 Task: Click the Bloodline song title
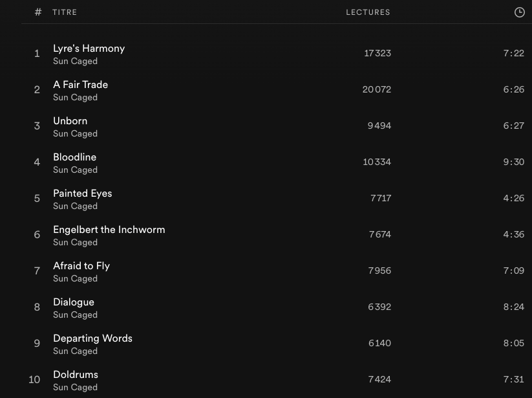coord(74,157)
